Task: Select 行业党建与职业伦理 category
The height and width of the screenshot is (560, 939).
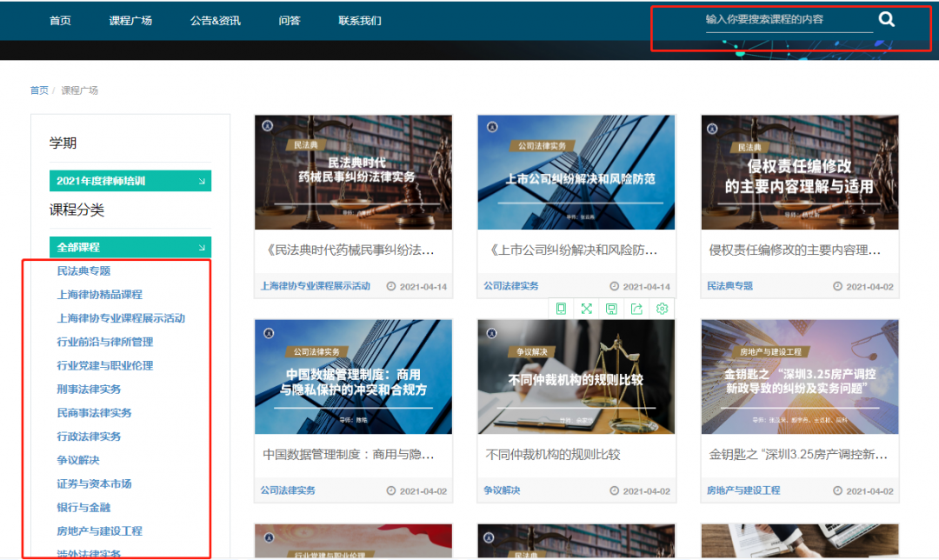Action: coord(105,365)
